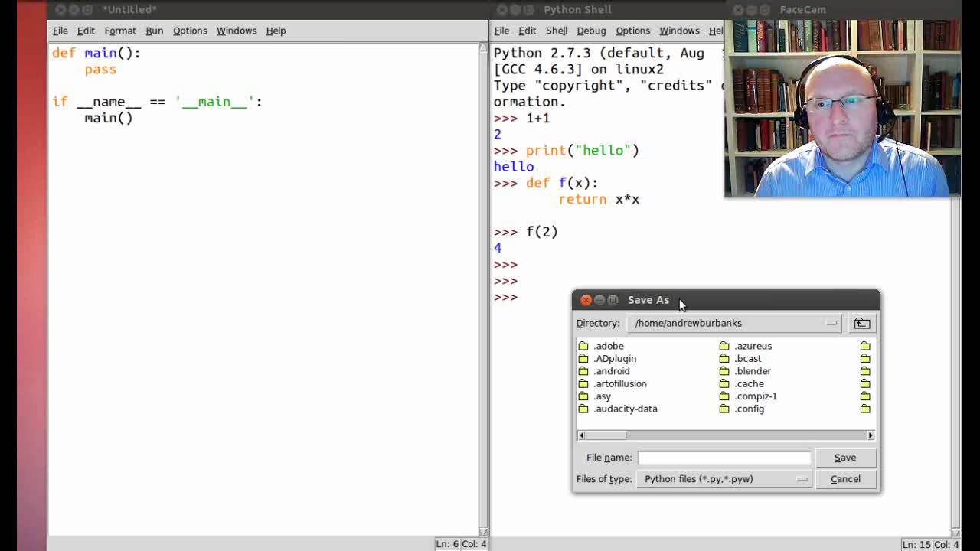The width and height of the screenshot is (980, 551).
Task: Open File menu in Python Shell
Action: [501, 31]
